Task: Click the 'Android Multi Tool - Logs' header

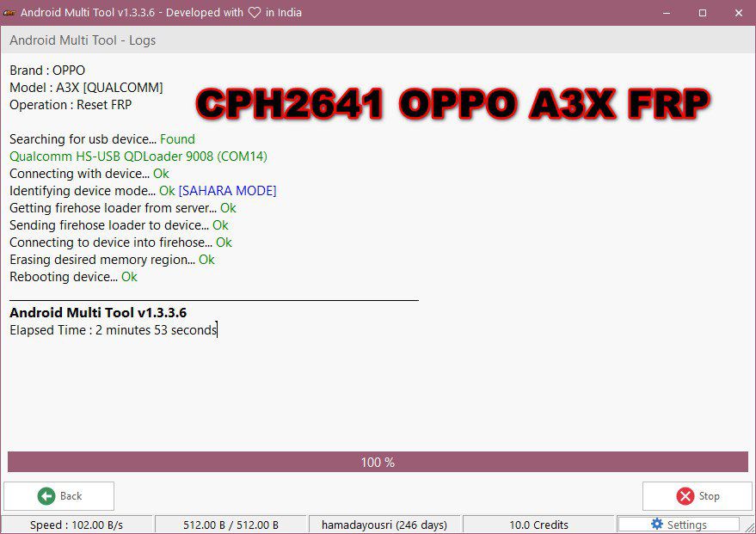Action: (83, 40)
